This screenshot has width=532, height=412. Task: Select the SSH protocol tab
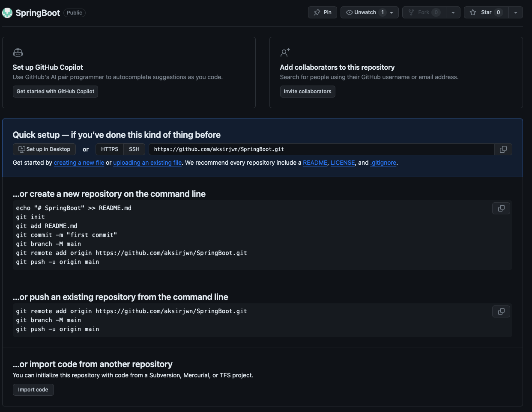point(134,149)
